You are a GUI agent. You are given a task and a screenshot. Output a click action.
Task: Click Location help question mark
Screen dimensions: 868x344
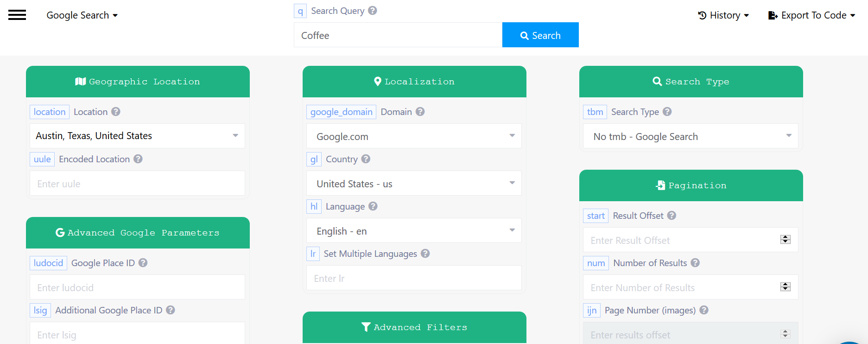116,112
